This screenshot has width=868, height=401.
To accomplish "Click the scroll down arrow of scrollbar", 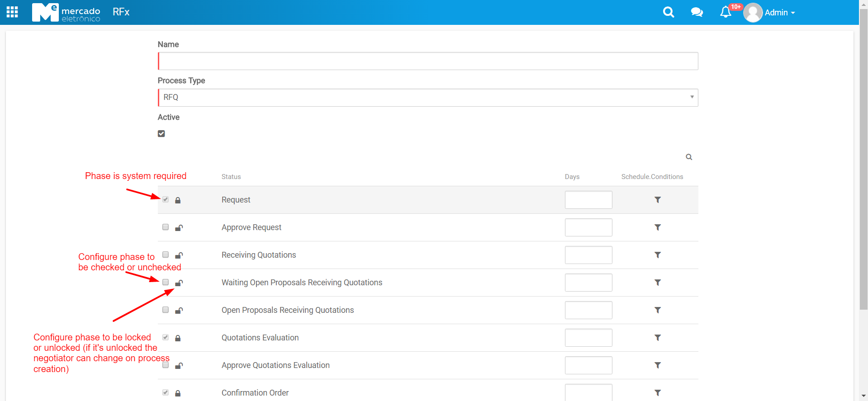I will click(863, 396).
